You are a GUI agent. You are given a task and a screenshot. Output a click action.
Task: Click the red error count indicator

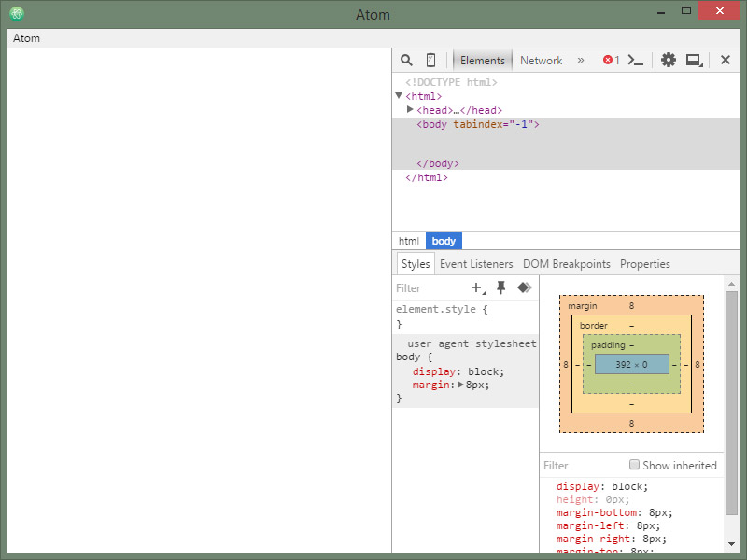[611, 60]
